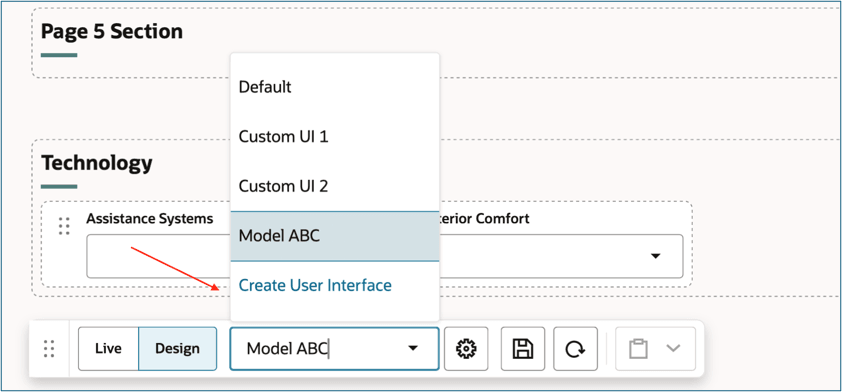Choose Custom UI 2 from list
This screenshot has width=842, height=392.
[335, 186]
